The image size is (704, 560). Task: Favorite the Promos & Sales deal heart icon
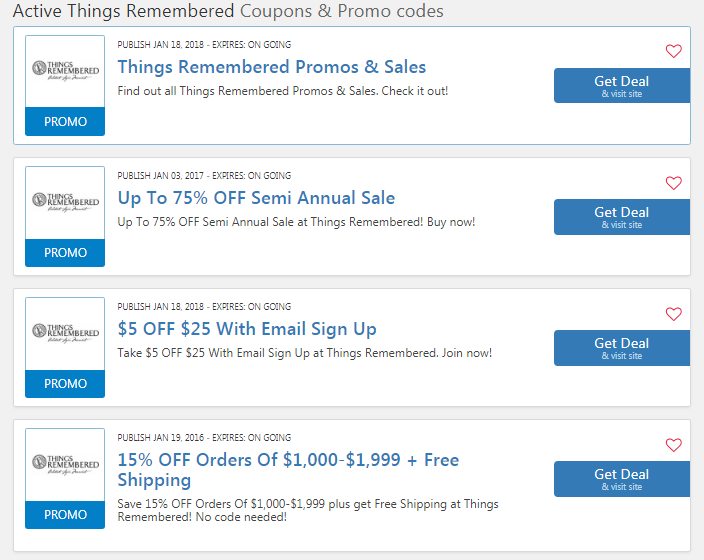pyautogui.click(x=673, y=51)
